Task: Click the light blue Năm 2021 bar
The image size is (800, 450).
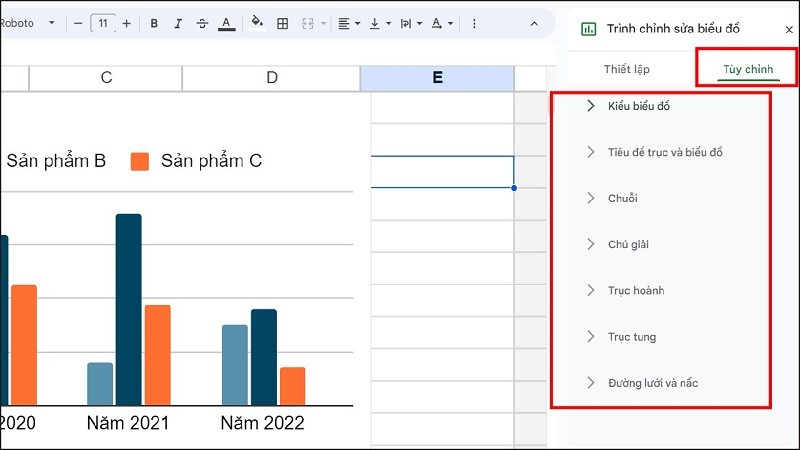Action: point(100,384)
